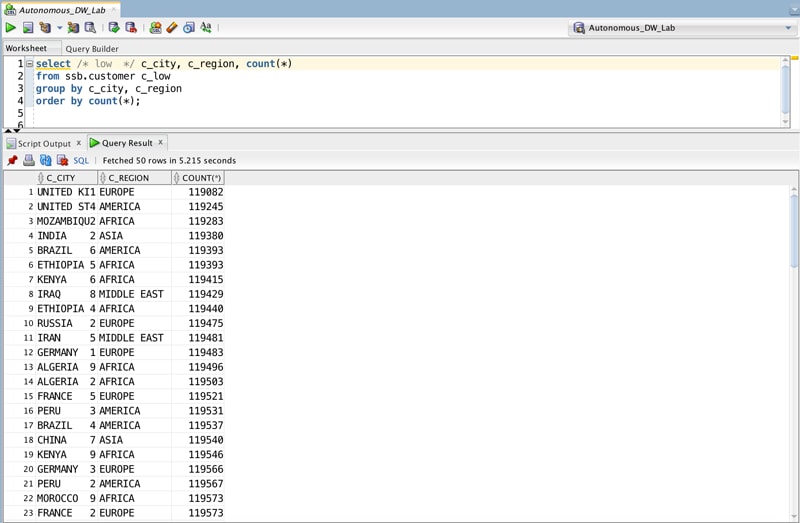
Task: Select count value 119540
Action: pyautogui.click(x=198, y=440)
